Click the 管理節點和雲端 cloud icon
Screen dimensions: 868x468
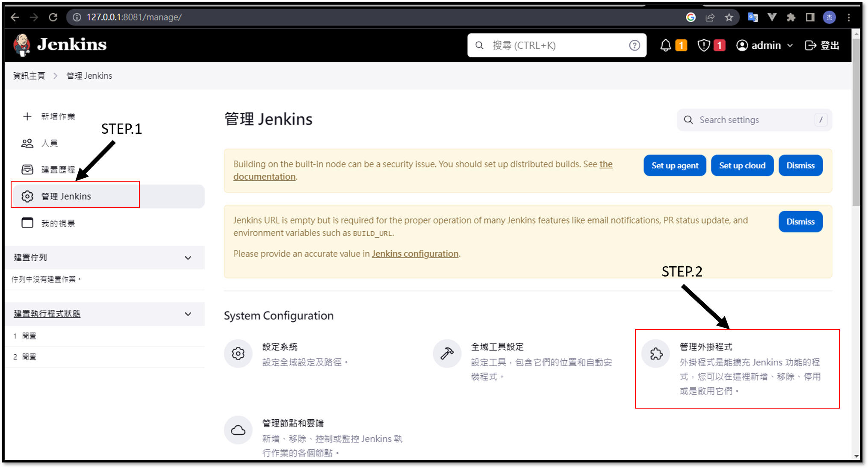pos(238,430)
